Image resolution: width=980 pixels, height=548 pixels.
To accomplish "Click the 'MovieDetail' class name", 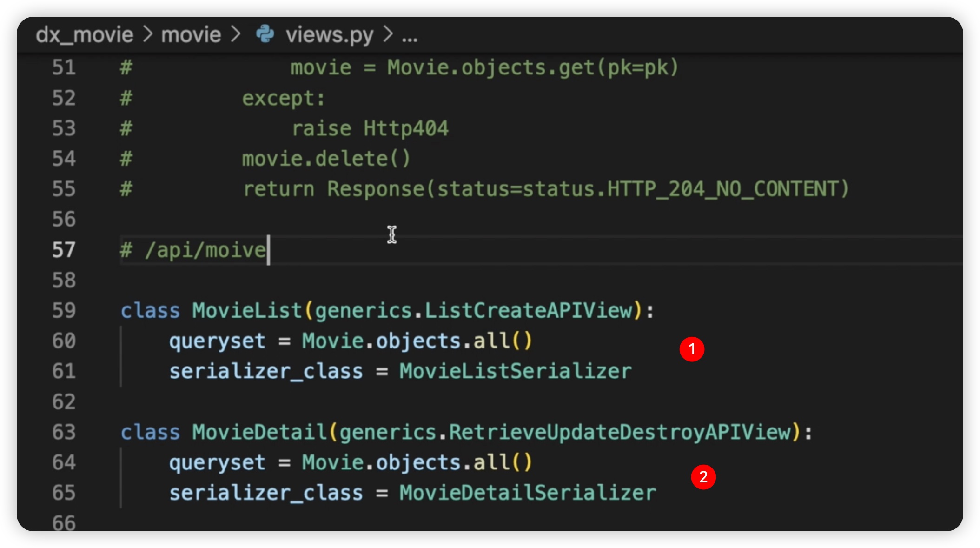I will point(259,432).
